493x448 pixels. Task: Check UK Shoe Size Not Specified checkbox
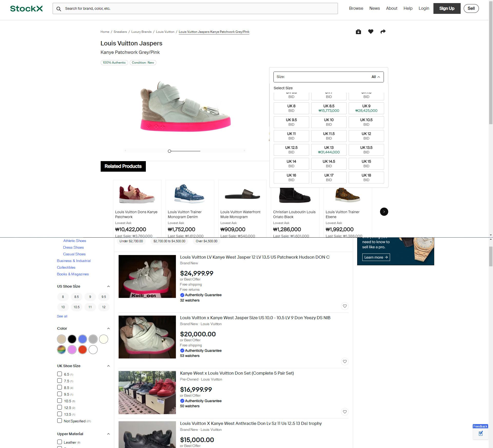(x=60, y=421)
